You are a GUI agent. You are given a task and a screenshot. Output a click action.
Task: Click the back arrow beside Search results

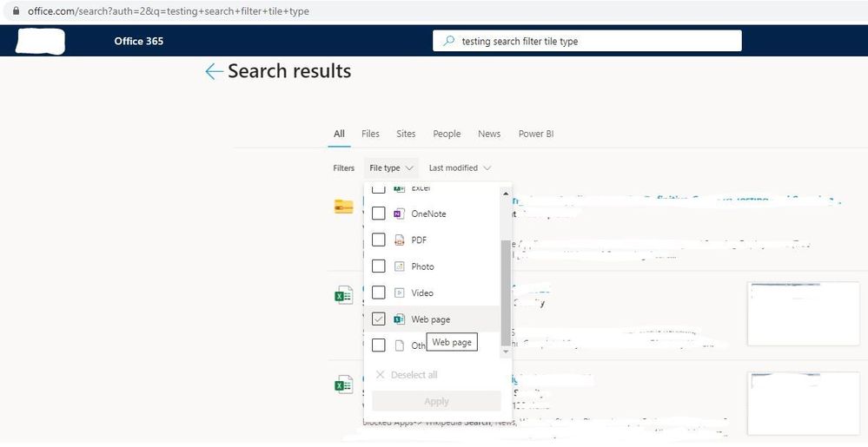click(x=214, y=71)
